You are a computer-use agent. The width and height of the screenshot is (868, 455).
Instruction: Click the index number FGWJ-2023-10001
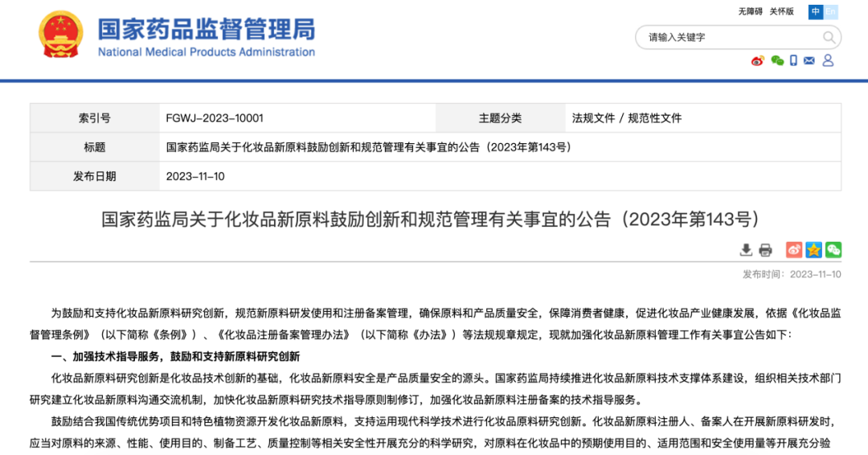[214, 118]
